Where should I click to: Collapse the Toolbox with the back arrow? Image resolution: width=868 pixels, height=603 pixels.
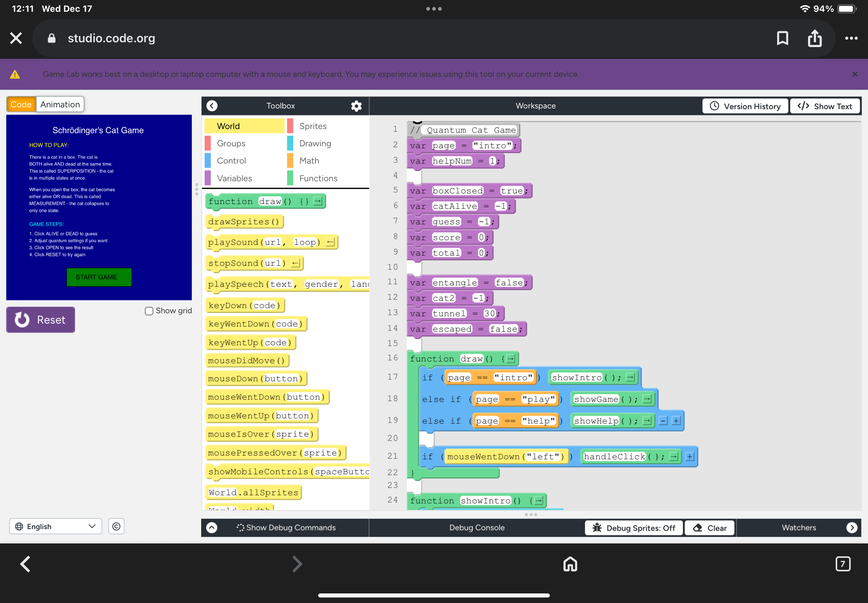click(x=212, y=106)
